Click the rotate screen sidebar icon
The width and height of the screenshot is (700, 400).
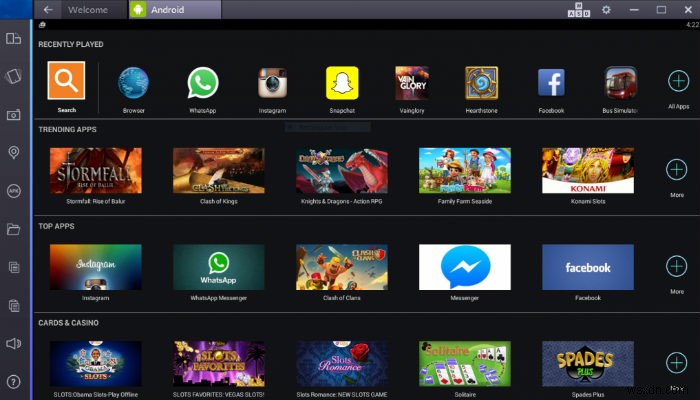pyautogui.click(x=13, y=76)
